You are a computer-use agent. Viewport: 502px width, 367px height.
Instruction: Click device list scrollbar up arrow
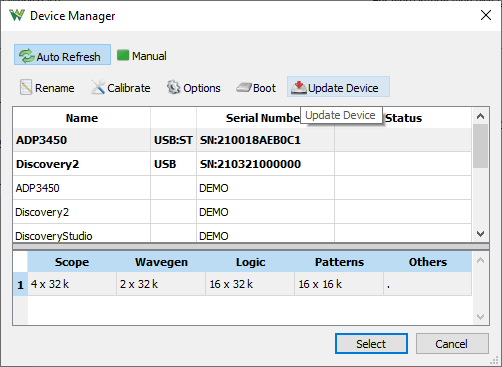[480, 116]
